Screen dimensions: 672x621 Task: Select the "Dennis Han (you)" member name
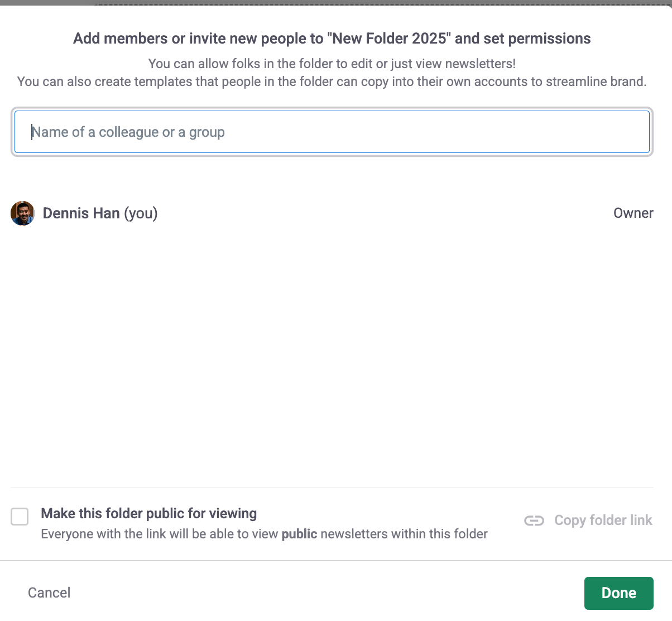click(81, 213)
